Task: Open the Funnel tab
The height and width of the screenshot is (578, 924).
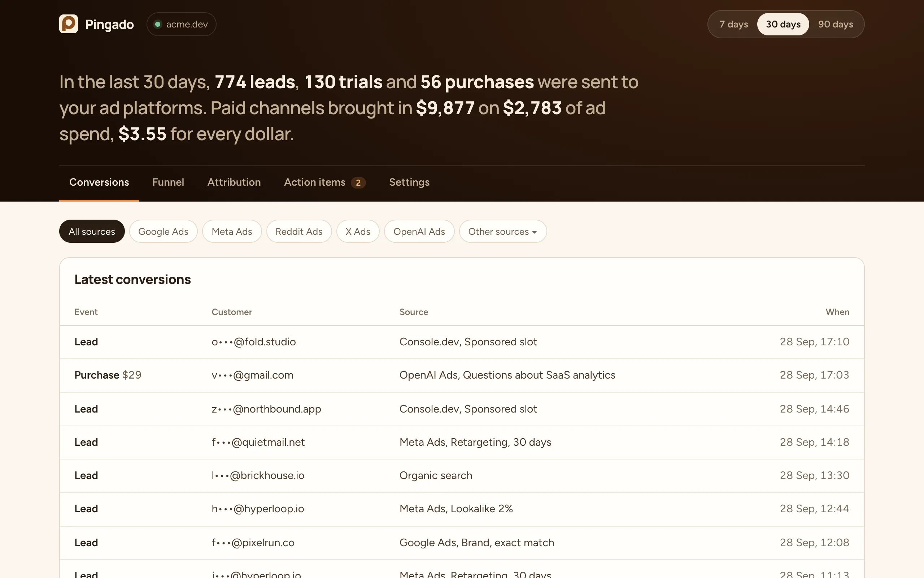Action: pos(168,182)
